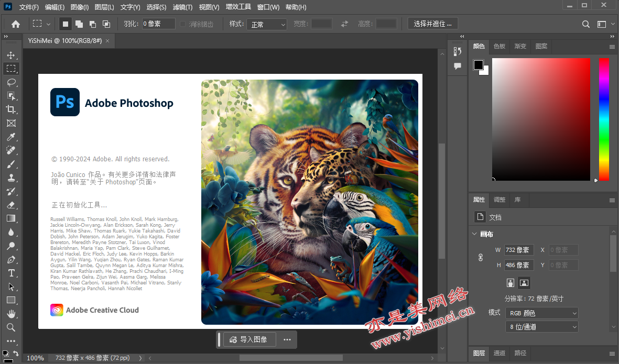
Task: Select the Move tool
Action: pos(11,55)
